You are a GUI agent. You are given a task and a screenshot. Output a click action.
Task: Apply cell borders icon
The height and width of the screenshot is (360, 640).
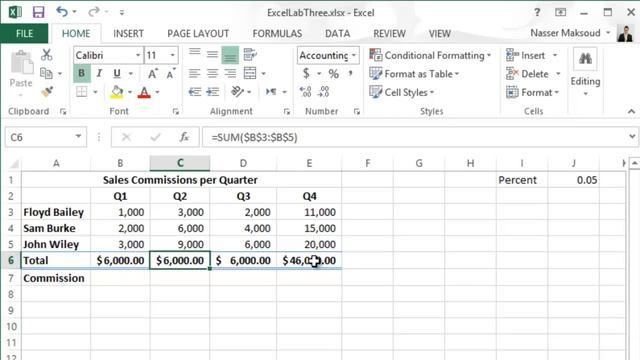82,92
